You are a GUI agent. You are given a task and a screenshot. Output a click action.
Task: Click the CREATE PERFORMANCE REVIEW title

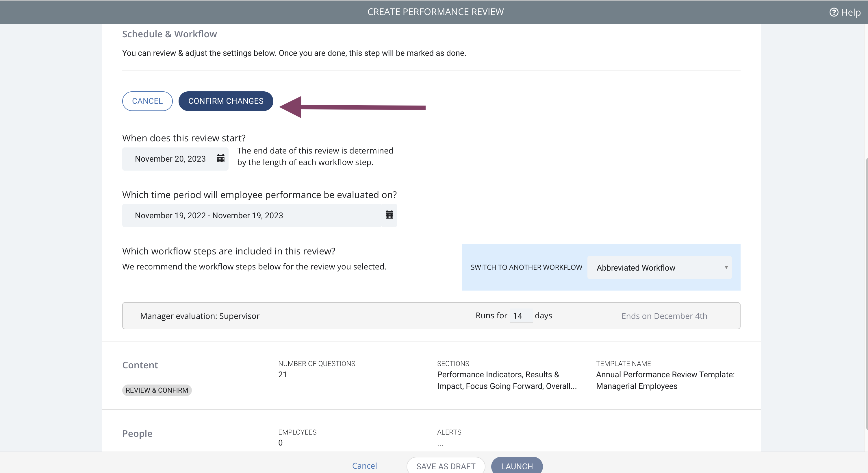click(x=435, y=12)
